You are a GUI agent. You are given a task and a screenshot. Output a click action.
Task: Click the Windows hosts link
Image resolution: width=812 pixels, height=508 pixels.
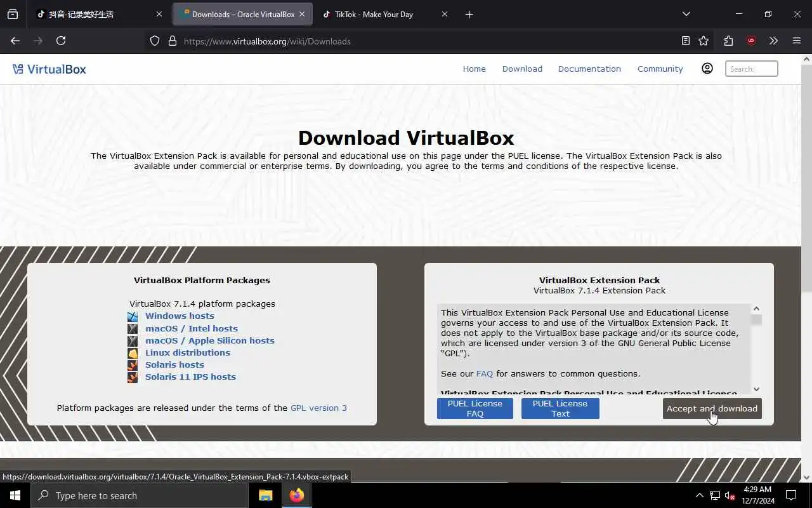point(180,316)
